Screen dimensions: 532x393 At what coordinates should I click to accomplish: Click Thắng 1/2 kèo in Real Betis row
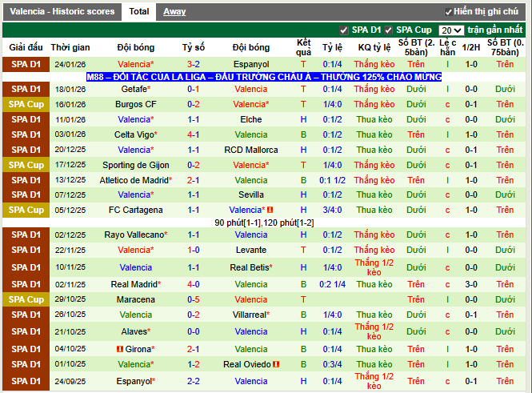point(374,268)
